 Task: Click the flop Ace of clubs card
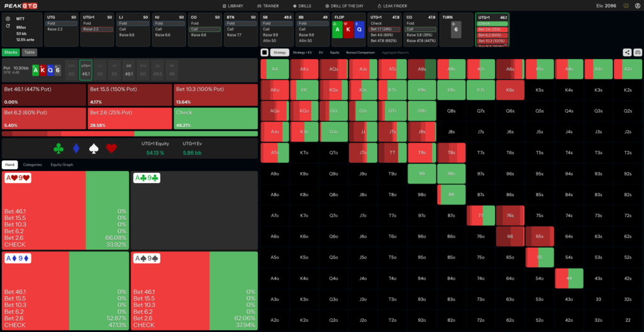337,30
